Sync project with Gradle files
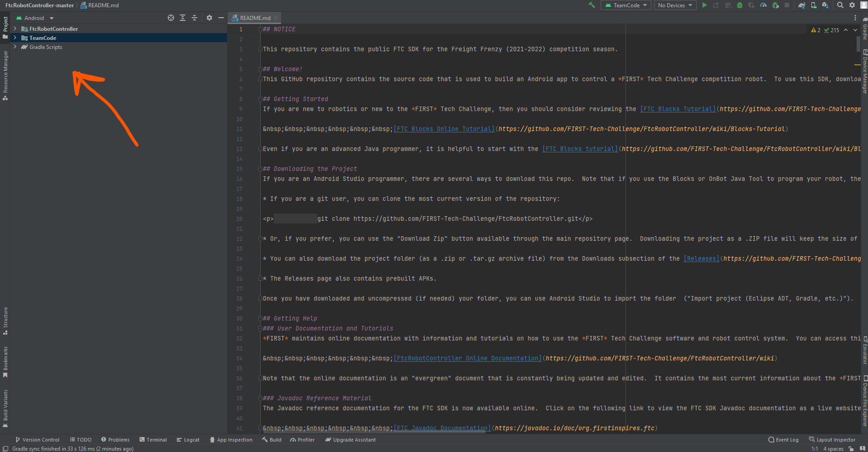868x452 pixels. pyautogui.click(x=802, y=5)
